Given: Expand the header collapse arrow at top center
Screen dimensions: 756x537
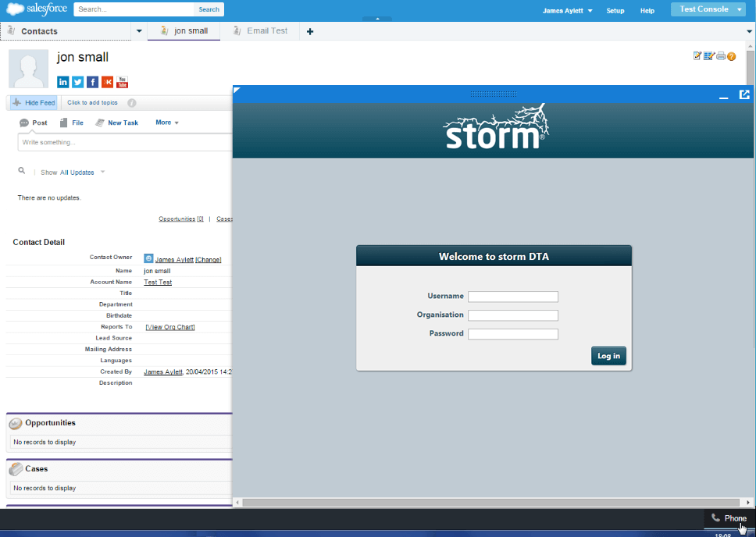Looking at the screenshot, I should (x=377, y=19).
